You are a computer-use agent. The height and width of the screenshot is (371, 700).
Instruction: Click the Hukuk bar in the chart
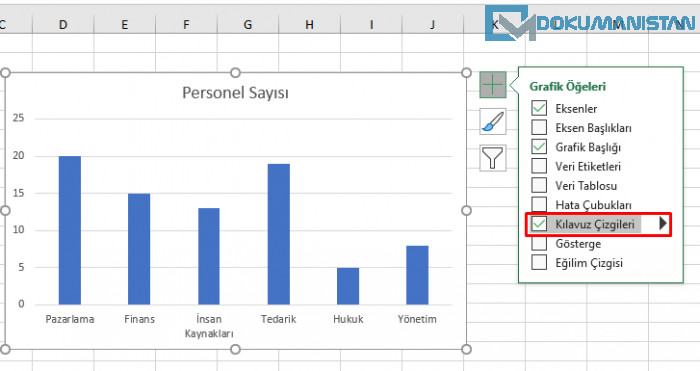coord(348,286)
